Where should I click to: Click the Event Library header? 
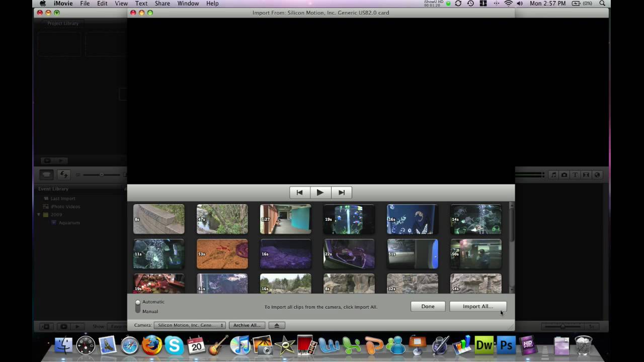53,189
